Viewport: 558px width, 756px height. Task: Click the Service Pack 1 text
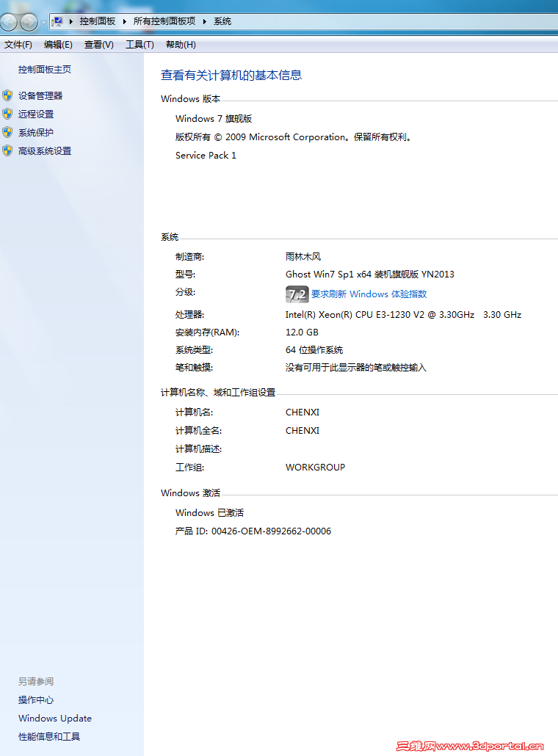coord(206,156)
